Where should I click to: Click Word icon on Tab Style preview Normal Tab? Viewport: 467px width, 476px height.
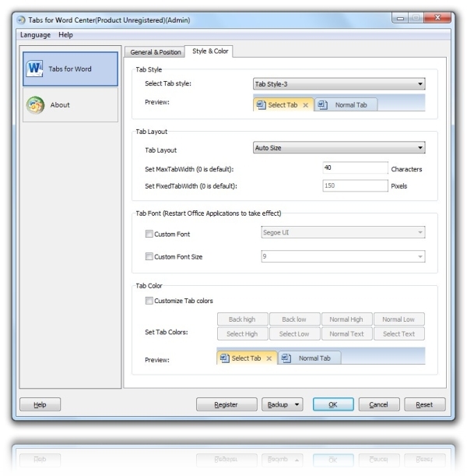[322, 105]
